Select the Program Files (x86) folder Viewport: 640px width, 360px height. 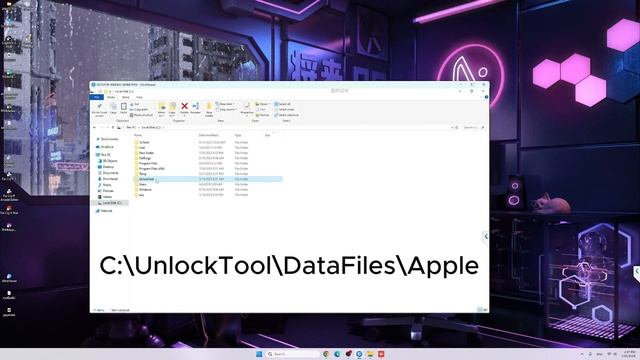point(207,169)
